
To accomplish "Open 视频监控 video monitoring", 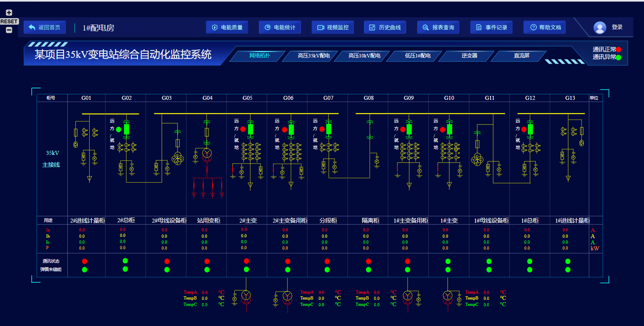I will point(333,27).
